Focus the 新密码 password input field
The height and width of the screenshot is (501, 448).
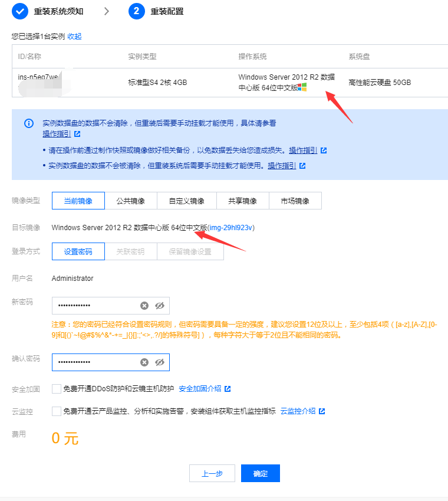click(x=111, y=306)
